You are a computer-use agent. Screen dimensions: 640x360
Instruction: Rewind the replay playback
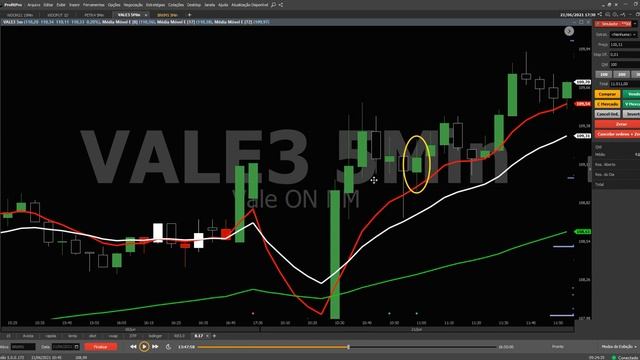(133, 347)
